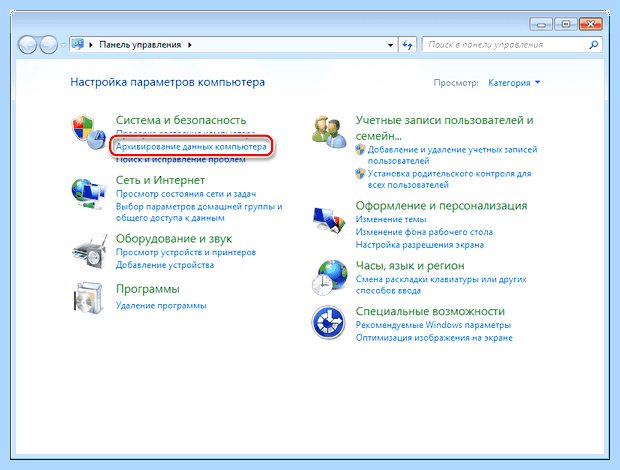The image size is (620, 470).
Task: Open Настройка разрешения экрана link
Action: [420, 245]
